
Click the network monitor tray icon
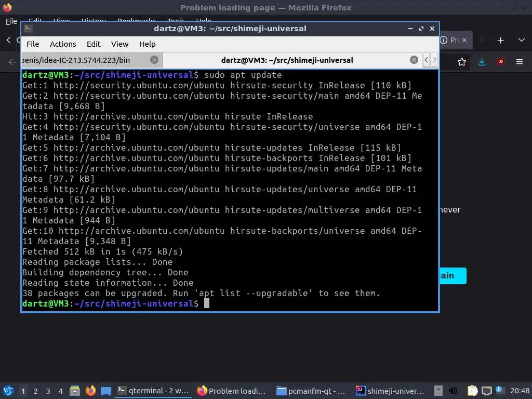click(x=486, y=391)
